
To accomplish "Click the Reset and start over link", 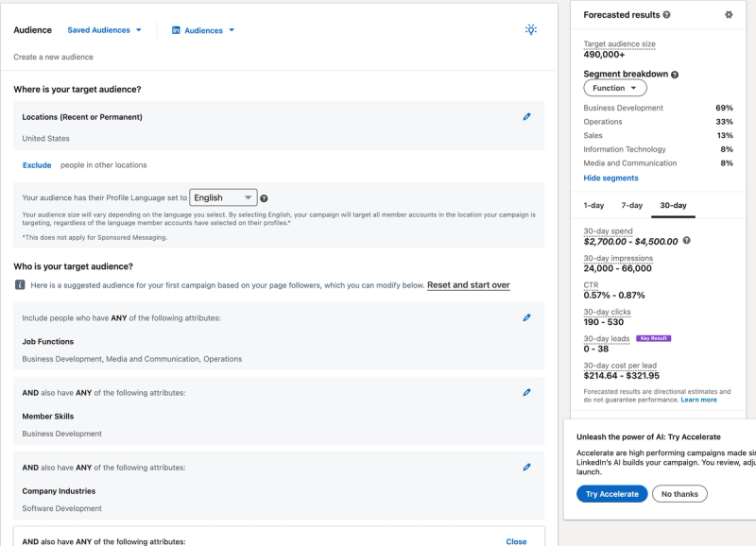I will coord(468,285).
